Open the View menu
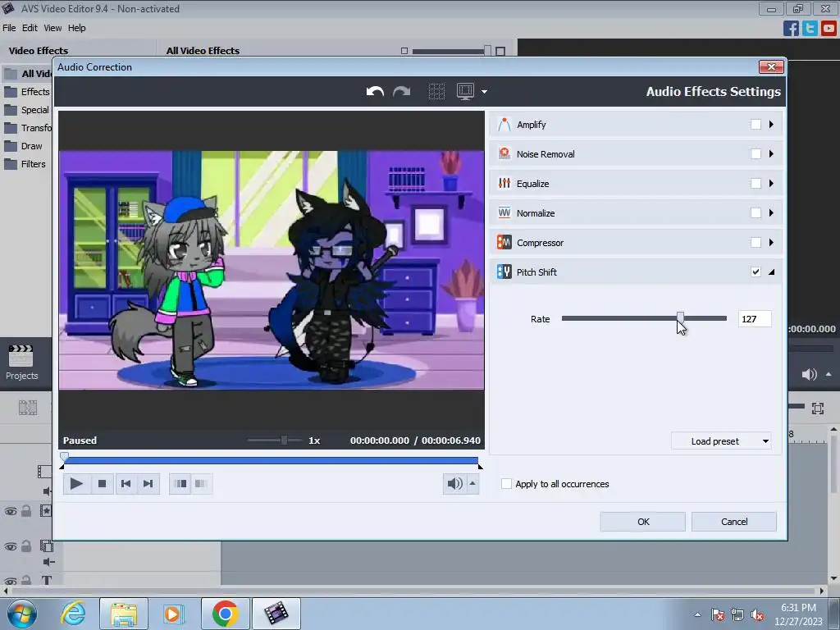The width and height of the screenshot is (840, 630). point(52,28)
